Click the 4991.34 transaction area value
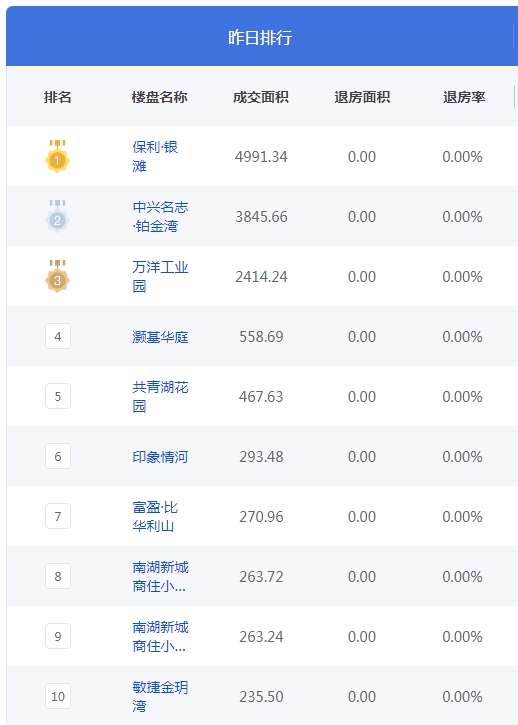The image size is (518, 725). pos(261,157)
